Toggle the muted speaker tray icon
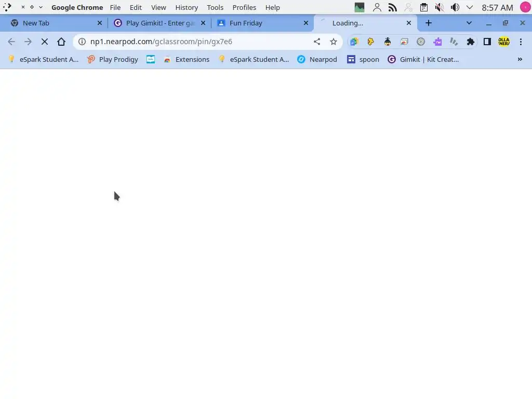532x399 pixels. tap(440, 7)
